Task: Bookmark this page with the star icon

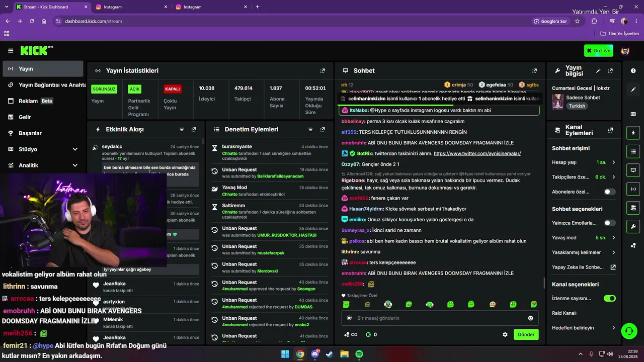Action: pyautogui.click(x=577, y=21)
